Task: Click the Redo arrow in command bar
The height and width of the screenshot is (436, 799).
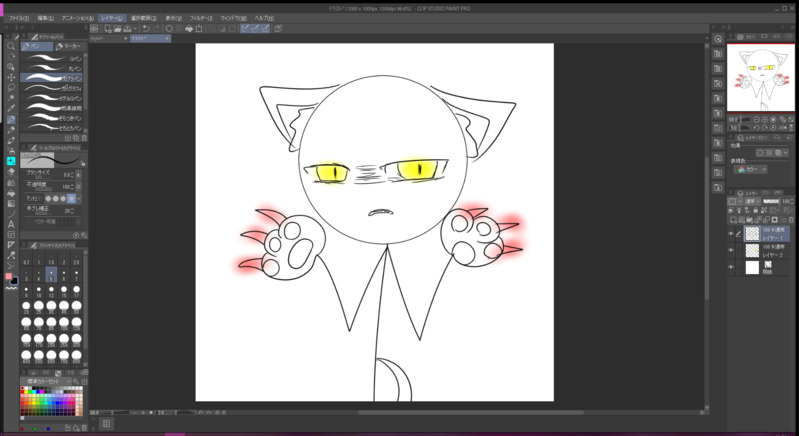Action: pos(156,29)
